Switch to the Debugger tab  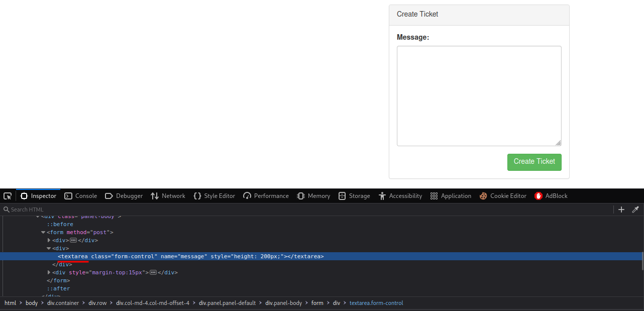pos(124,196)
